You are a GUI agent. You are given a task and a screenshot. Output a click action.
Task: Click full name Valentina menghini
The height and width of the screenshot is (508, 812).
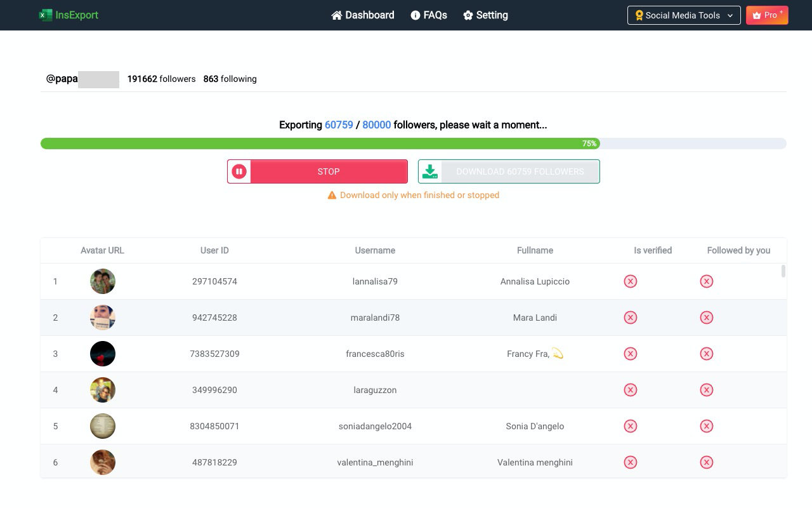point(535,462)
